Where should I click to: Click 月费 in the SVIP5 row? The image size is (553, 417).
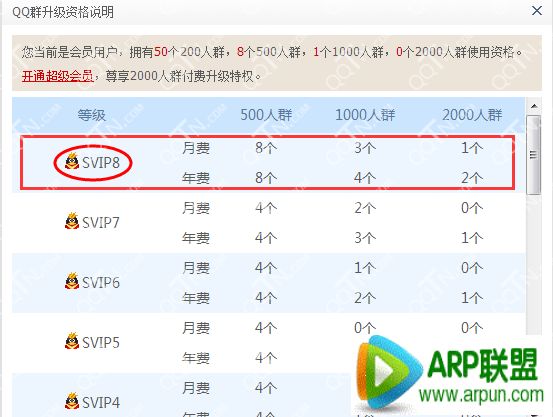tap(196, 328)
